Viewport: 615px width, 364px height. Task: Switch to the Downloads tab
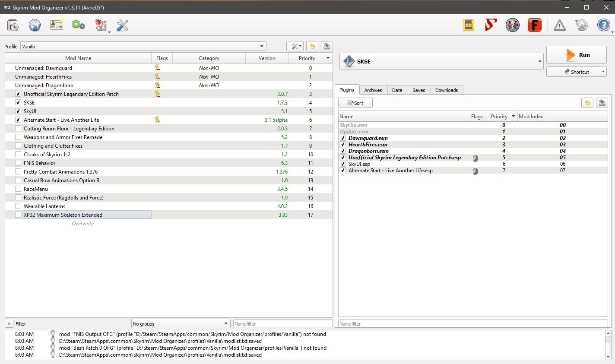pos(447,90)
